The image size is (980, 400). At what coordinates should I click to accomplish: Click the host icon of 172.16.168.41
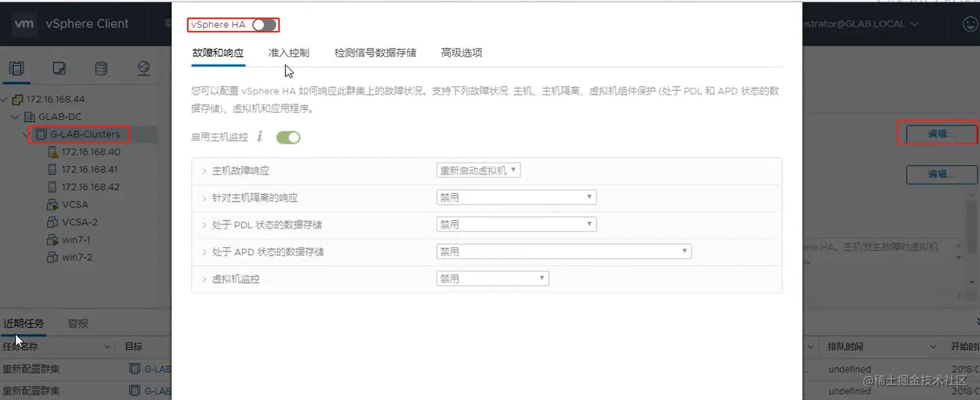pyautogui.click(x=53, y=169)
